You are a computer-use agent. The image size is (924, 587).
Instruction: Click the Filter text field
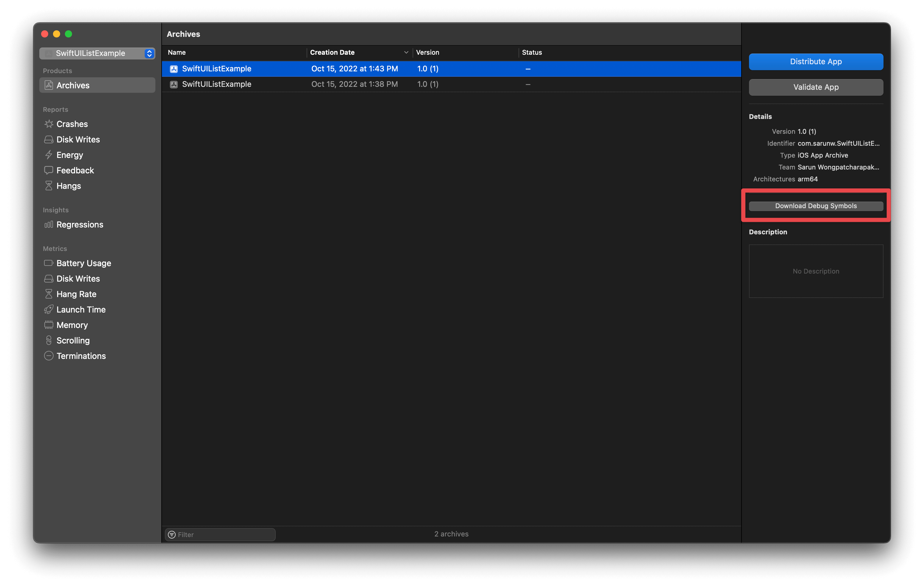pos(224,534)
